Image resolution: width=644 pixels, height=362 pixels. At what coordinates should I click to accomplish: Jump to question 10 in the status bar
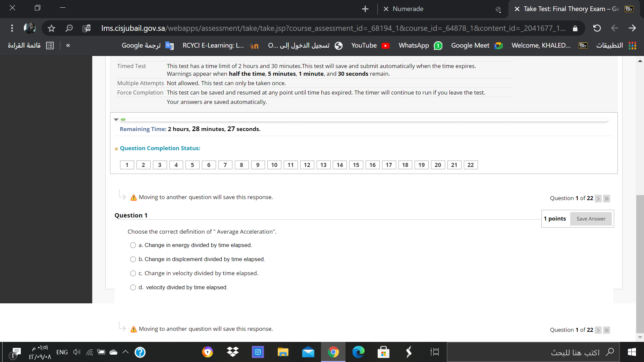[x=274, y=165]
